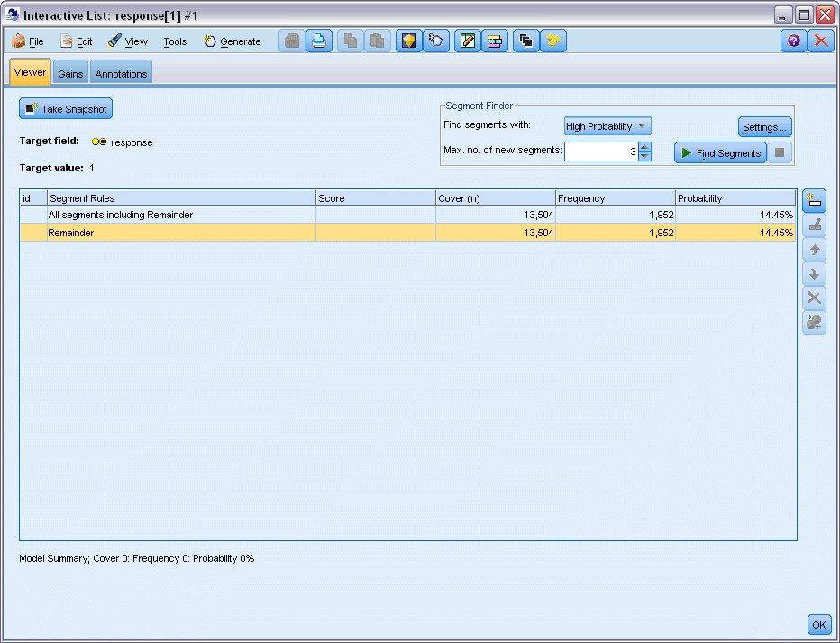Sort by the id column header

point(33,198)
